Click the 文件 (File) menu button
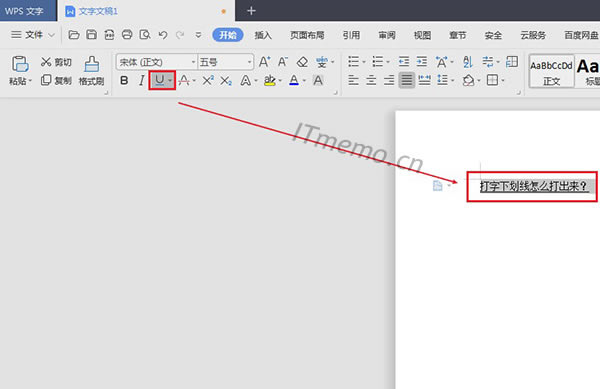Viewport: 600px width, 389px height. [33, 35]
